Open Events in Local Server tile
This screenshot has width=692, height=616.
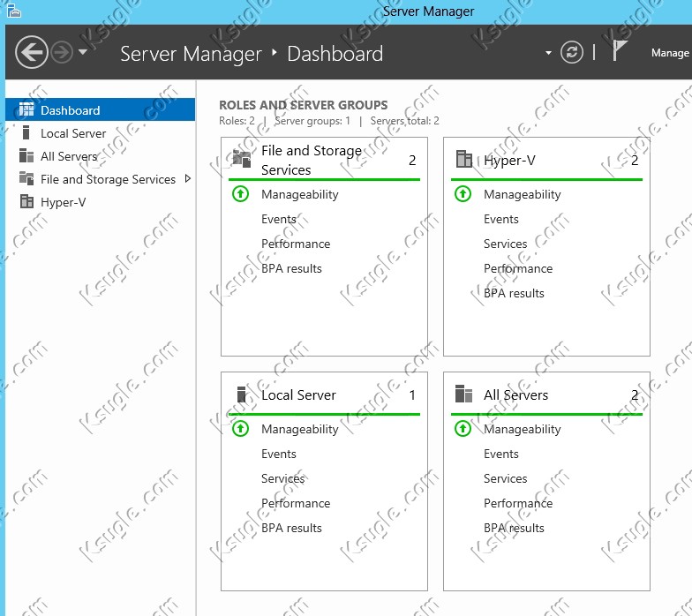[x=279, y=454]
